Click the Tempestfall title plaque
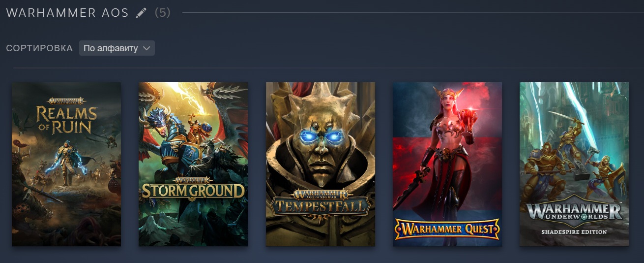The width and height of the screenshot is (644, 263). [x=321, y=202]
